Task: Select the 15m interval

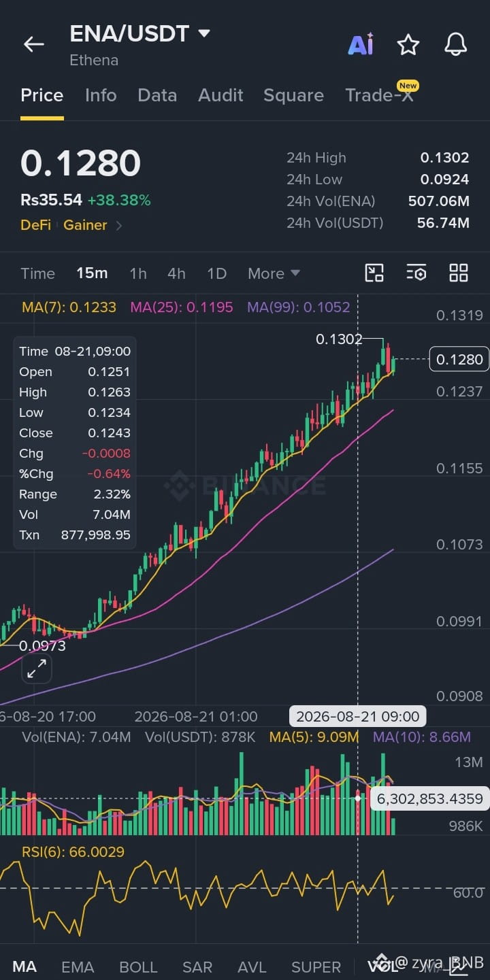Action: pyautogui.click(x=92, y=273)
